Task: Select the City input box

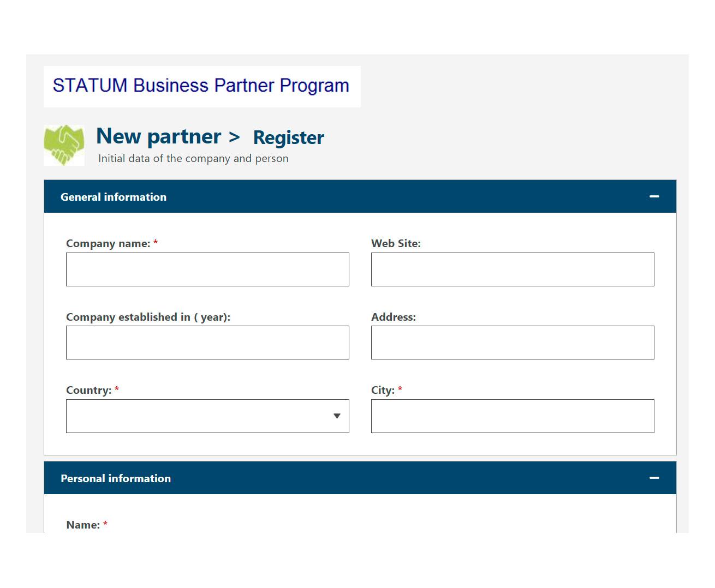Action: pos(513,416)
